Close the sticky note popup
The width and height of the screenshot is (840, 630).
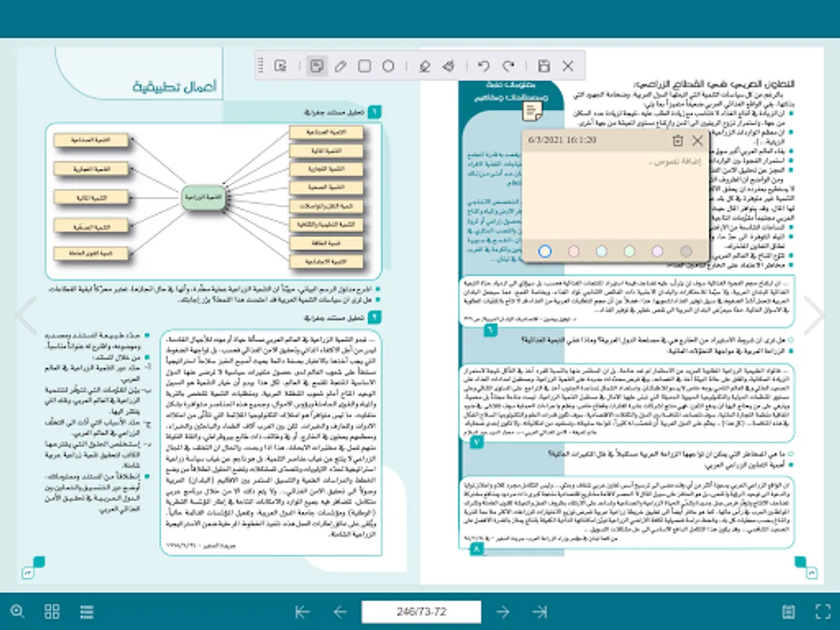pos(697,141)
